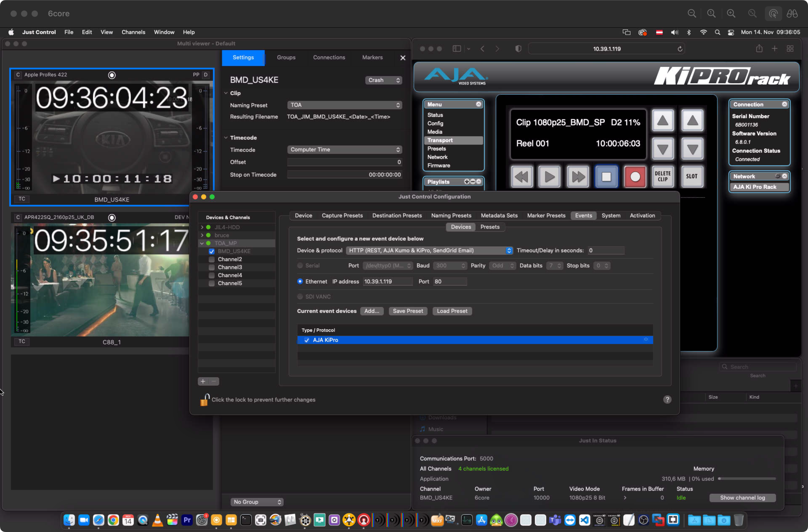Viewport: 808px width, 532px height.
Task: Click the record indicator on APR422SQ_2160p25_UK_DB viewer
Action: [x=112, y=217]
